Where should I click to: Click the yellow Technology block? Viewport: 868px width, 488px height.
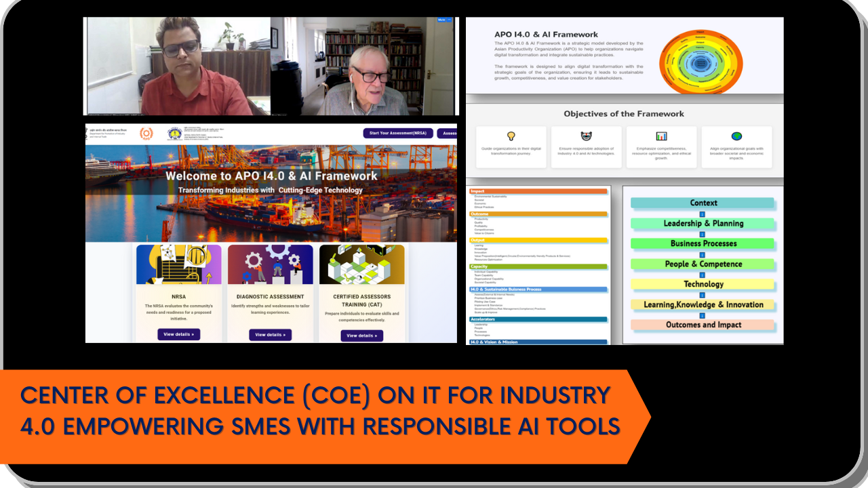click(703, 285)
